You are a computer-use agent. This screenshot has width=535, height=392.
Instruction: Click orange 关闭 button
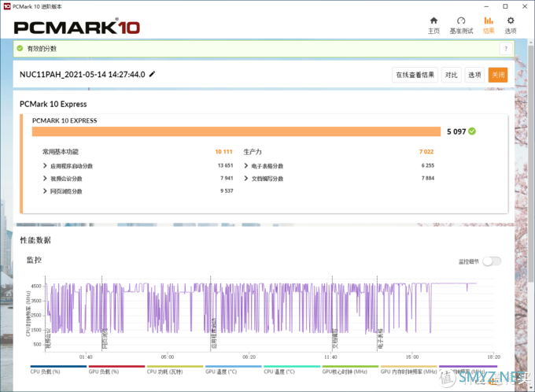[x=498, y=75]
